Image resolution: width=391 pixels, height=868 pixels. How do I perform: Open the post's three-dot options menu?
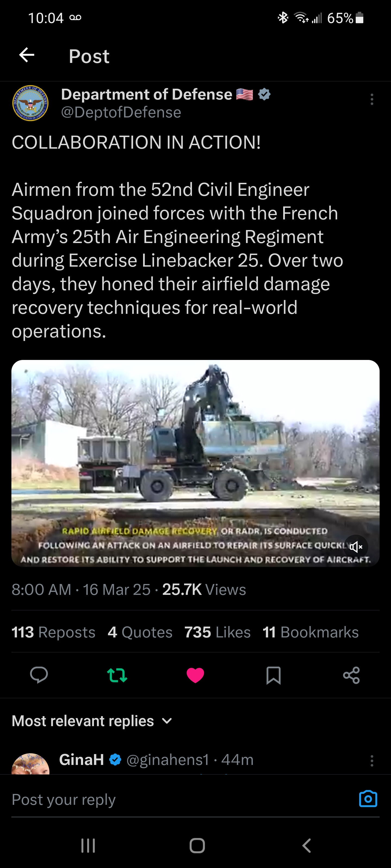click(x=372, y=99)
